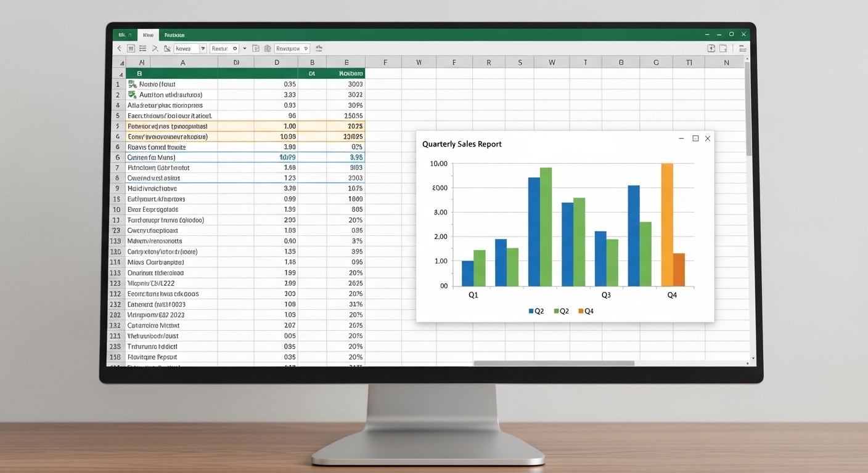Select column header E
The image size is (868, 473).
tap(346, 62)
